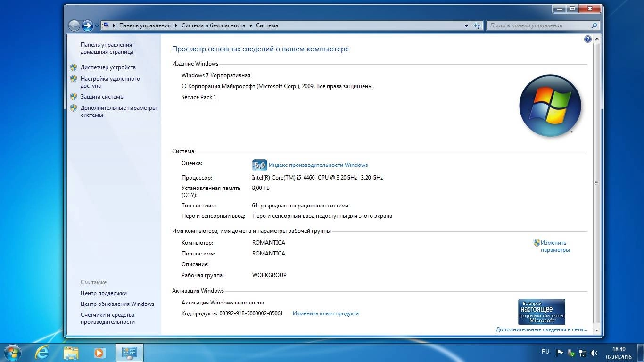
Task: Open 'Диспетчер устройств' link
Action: (108, 67)
